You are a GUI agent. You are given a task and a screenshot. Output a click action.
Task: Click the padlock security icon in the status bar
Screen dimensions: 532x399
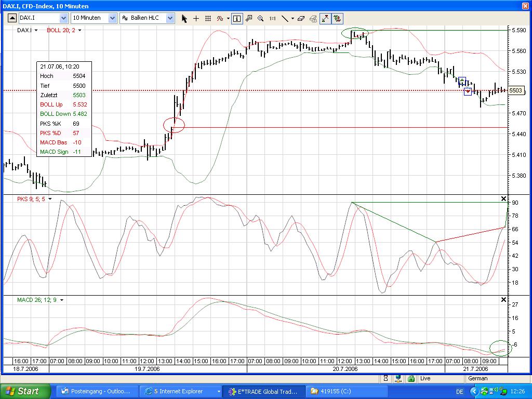coord(410,379)
